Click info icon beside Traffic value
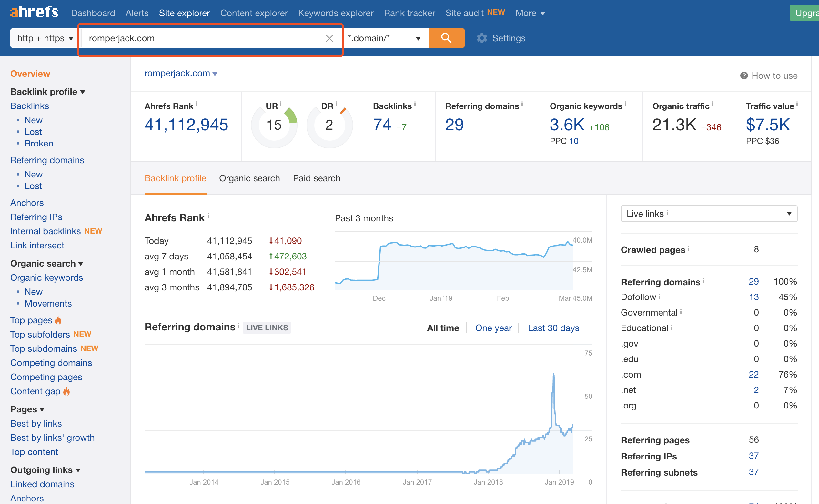The width and height of the screenshot is (819, 504). 797,104
